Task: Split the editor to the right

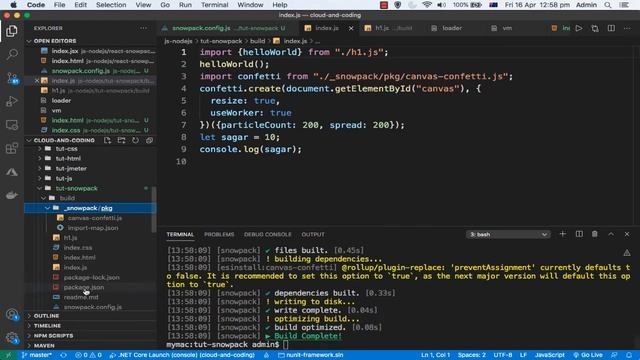Action: tap(611, 28)
